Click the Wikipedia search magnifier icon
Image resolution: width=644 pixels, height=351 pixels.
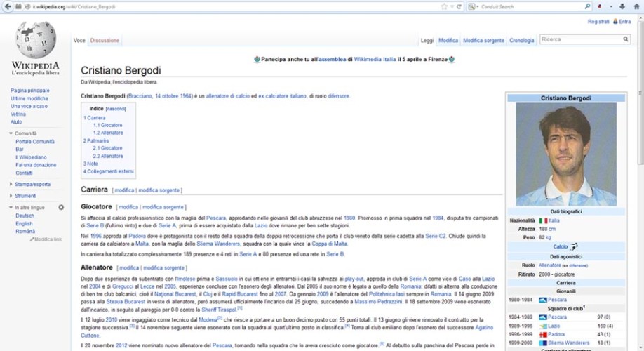tap(626, 39)
